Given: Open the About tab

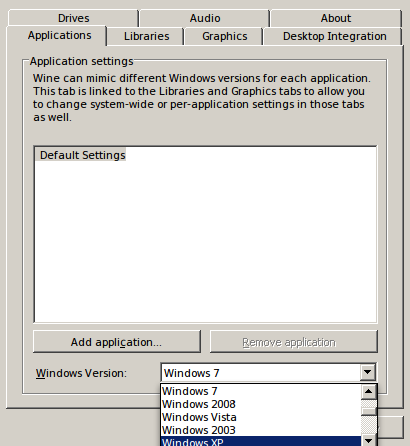Looking at the screenshot, I should coord(336,18).
